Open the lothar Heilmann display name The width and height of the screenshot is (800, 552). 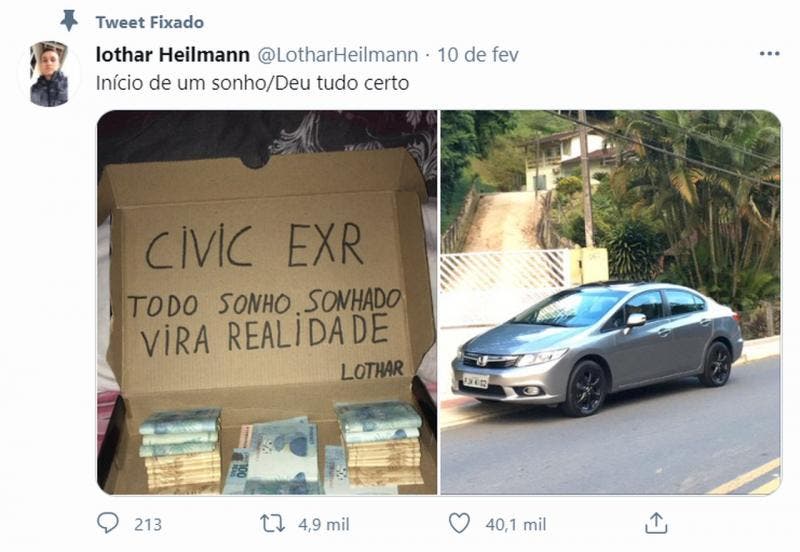(x=172, y=55)
